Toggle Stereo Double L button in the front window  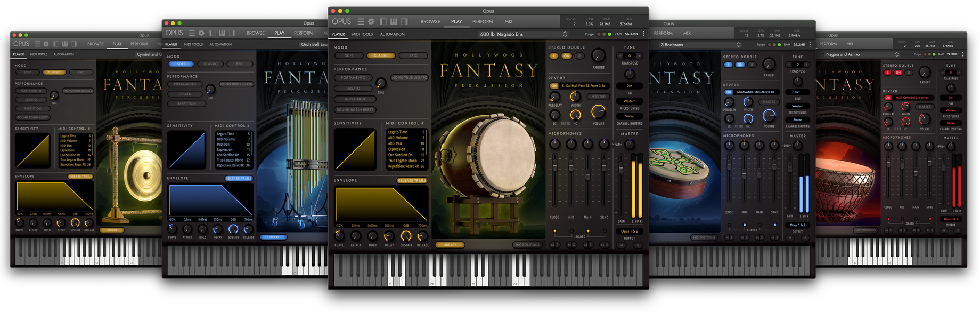[554, 56]
